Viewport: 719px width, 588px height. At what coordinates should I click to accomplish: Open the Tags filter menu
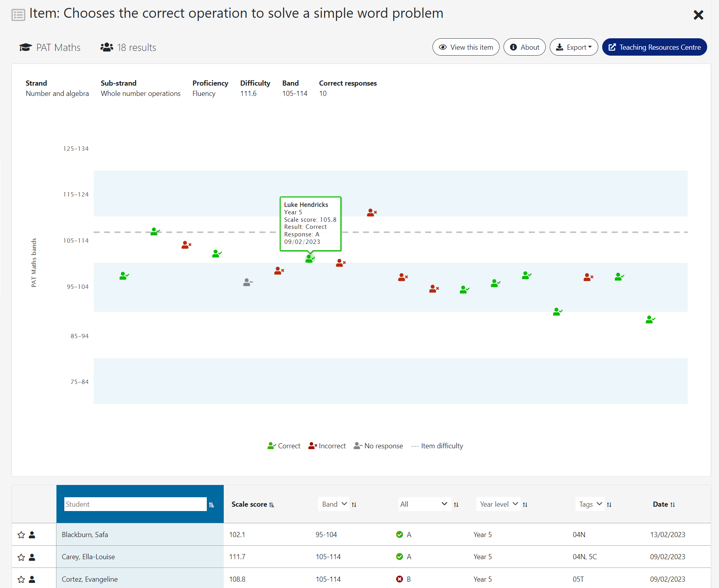590,504
